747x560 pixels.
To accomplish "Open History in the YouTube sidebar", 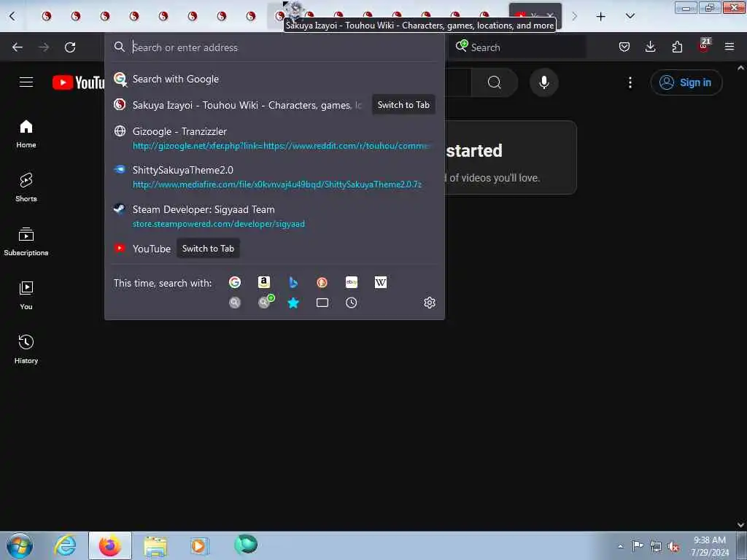I will [26, 349].
